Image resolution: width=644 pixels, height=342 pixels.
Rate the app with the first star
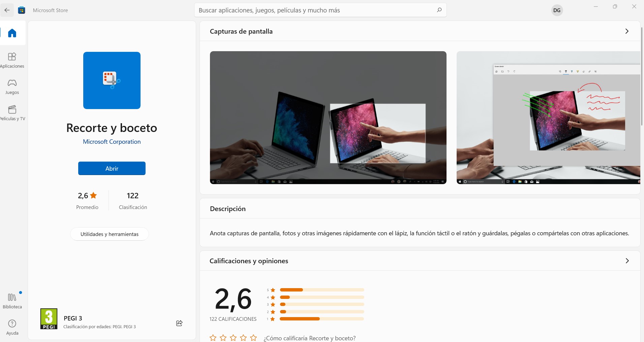(x=213, y=338)
